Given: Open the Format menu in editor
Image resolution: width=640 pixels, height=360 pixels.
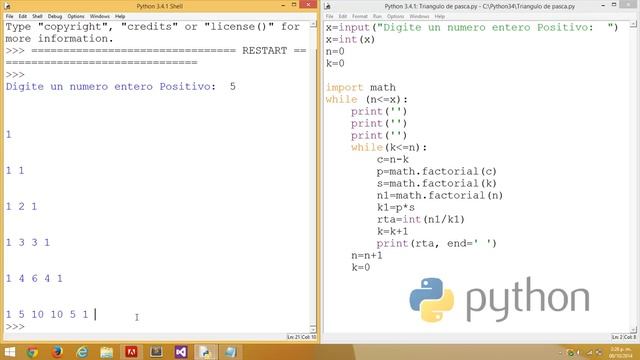Looking at the screenshot, I should [360, 16].
